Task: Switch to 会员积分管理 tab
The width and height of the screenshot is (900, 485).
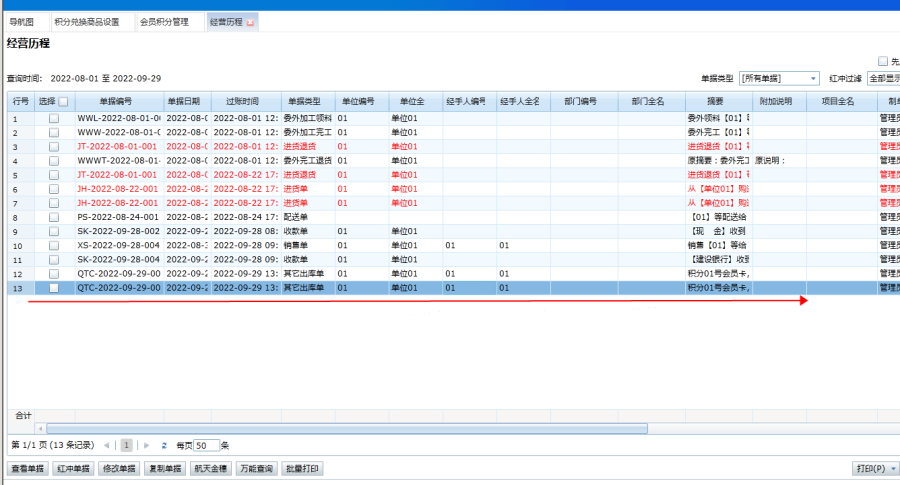Action: pos(164,21)
